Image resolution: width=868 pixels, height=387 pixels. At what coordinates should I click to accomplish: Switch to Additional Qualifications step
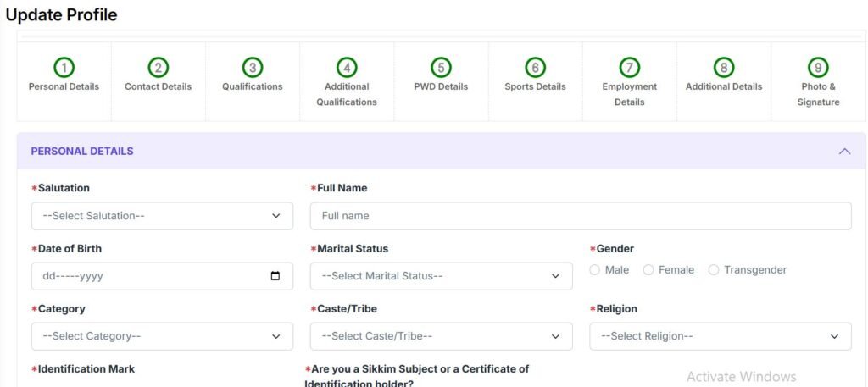point(347,95)
